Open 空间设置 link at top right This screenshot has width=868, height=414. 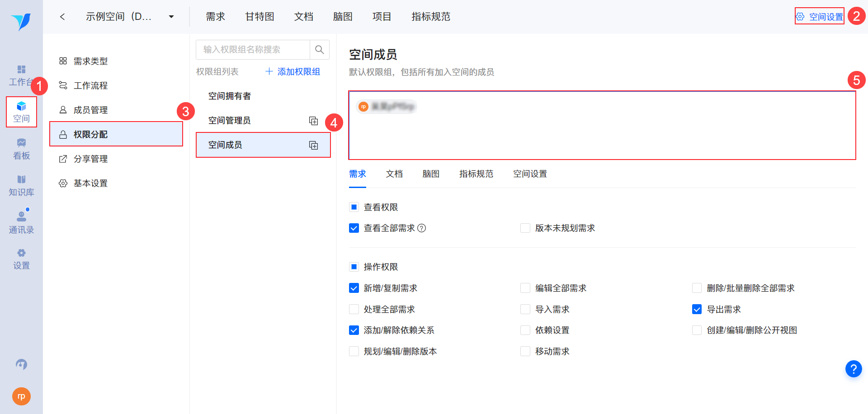click(820, 17)
